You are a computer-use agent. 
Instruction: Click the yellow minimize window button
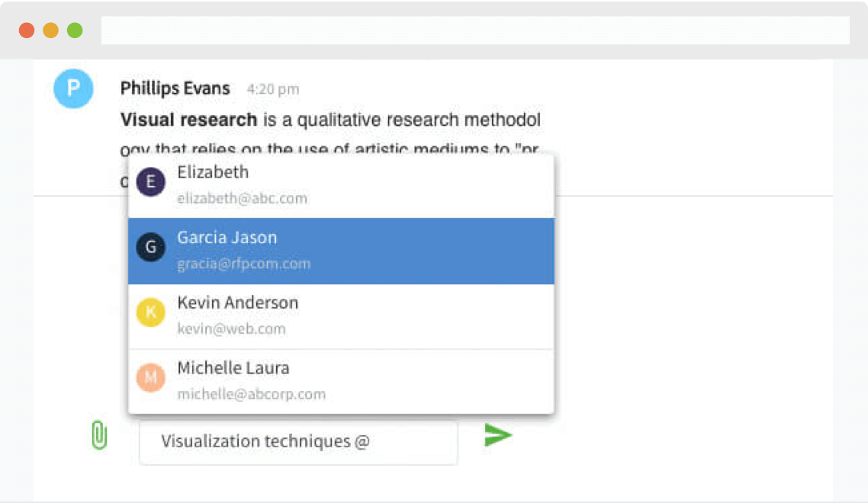pyautogui.click(x=50, y=30)
